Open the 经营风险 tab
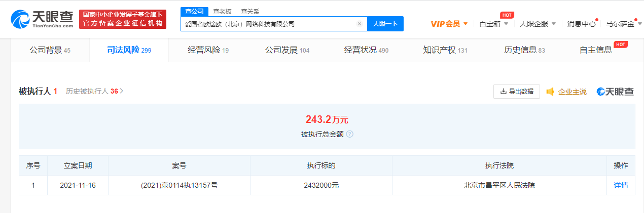This screenshot has width=644, height=213. coord(208,50)
